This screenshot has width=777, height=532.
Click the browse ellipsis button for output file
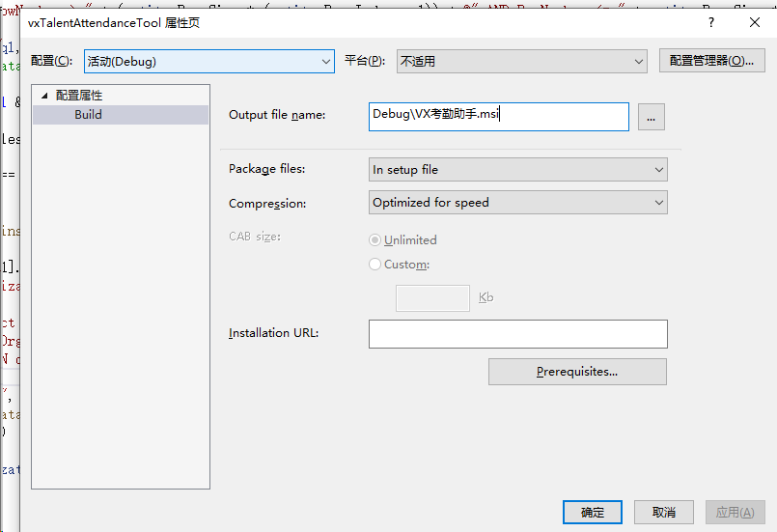[651, 117]
